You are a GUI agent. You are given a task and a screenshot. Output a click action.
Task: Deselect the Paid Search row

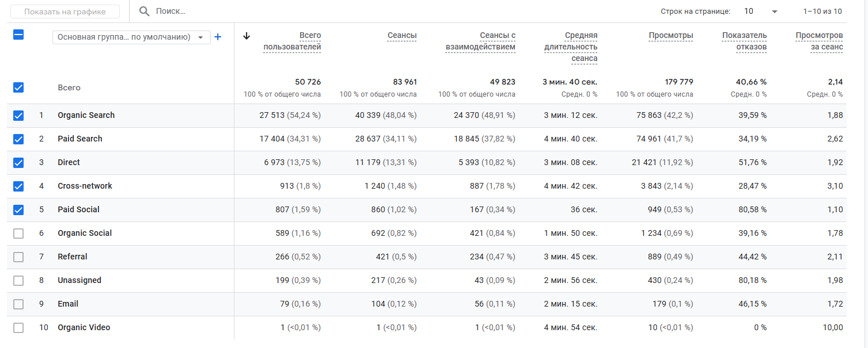pyautogui.click(x=18, y=139)
